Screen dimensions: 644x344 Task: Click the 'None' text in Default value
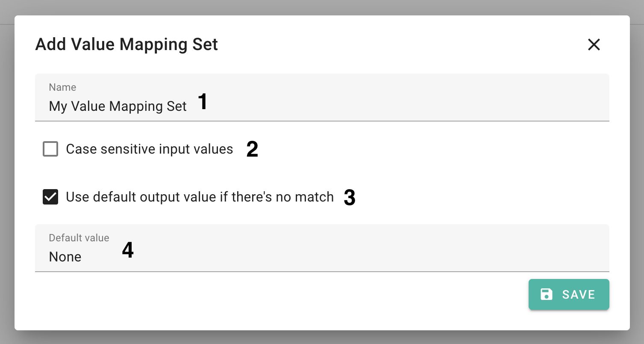point(65,257)
